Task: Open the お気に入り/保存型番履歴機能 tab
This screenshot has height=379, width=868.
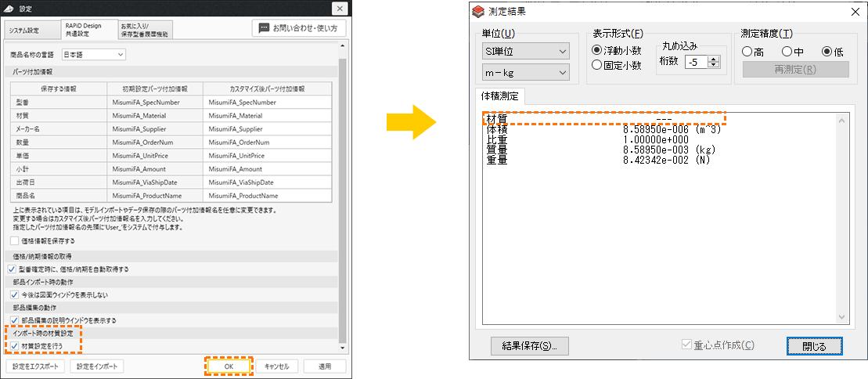Action: tap(145, 30)
